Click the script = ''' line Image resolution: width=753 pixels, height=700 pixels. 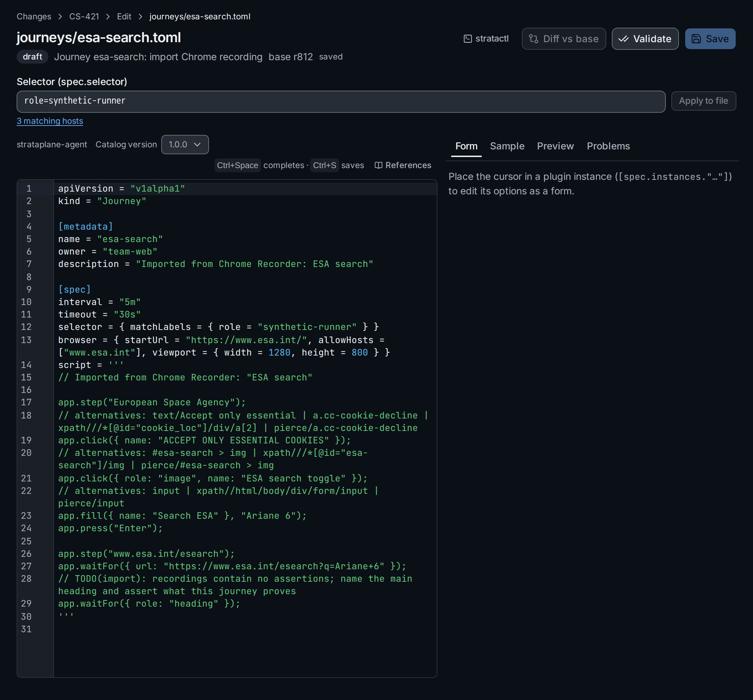[x=91, y=365]
